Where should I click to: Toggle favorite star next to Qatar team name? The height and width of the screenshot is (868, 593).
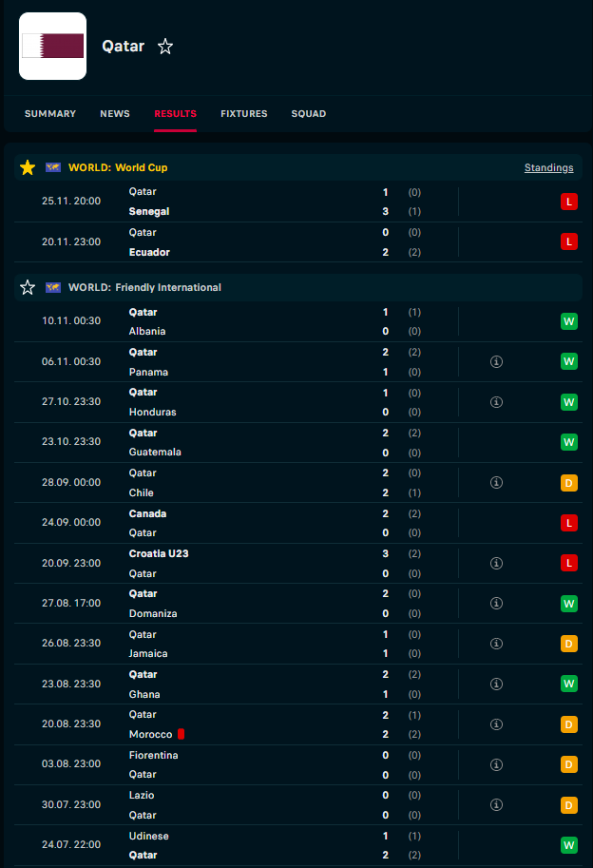click(165, 47)
